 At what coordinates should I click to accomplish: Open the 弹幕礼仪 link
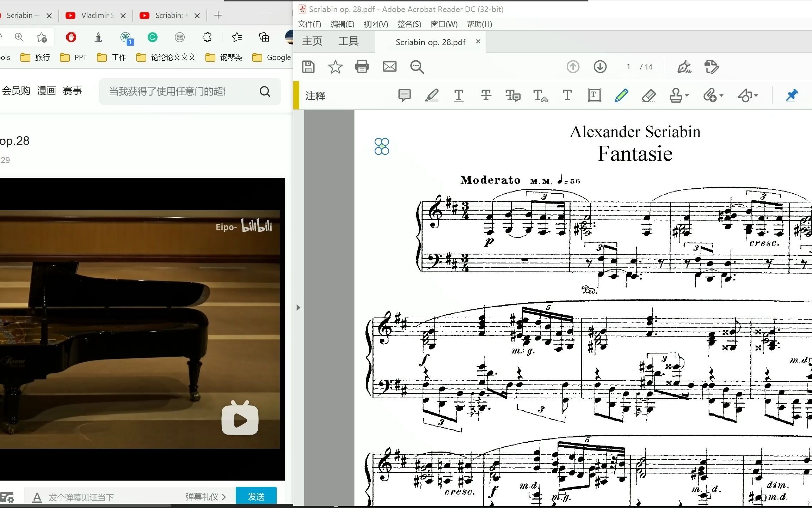coord(205,497)
